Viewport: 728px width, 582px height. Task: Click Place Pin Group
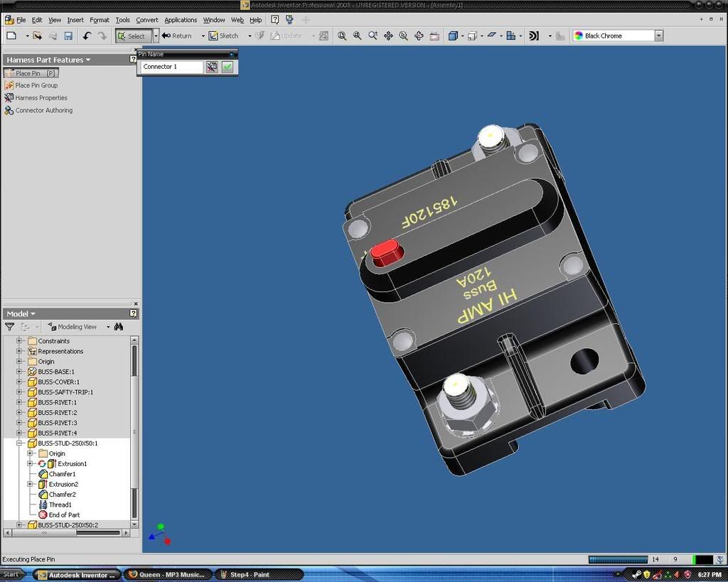point(31,85)
